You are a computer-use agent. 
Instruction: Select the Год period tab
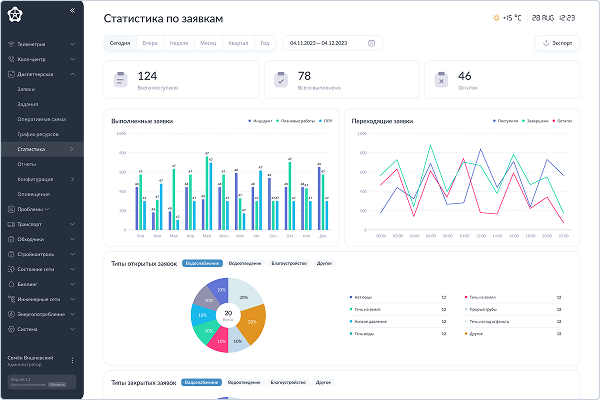pos(265,43)
